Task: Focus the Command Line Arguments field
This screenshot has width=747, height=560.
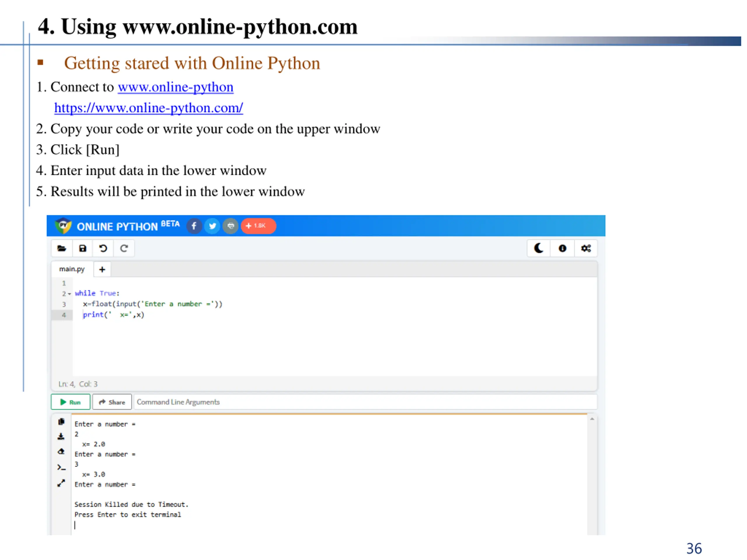Action: point(365,402)
